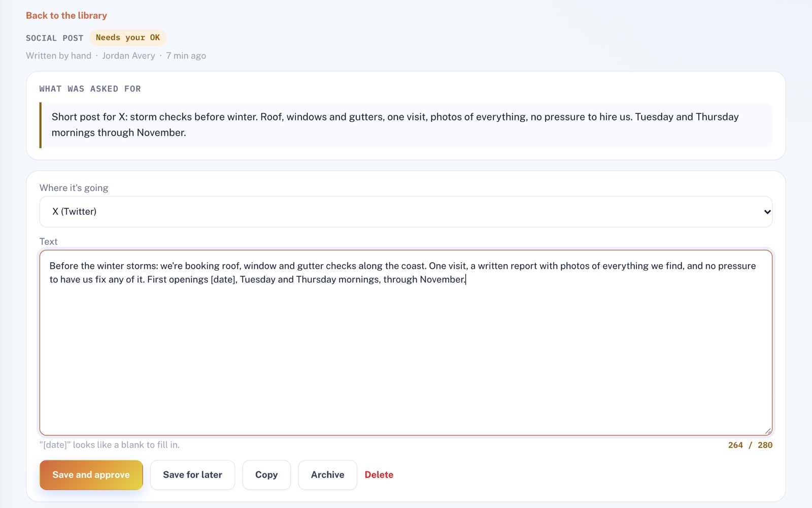Click the 'Written by hand' text
The height and width of the screenshot is (508, 812).
[59, 56]
